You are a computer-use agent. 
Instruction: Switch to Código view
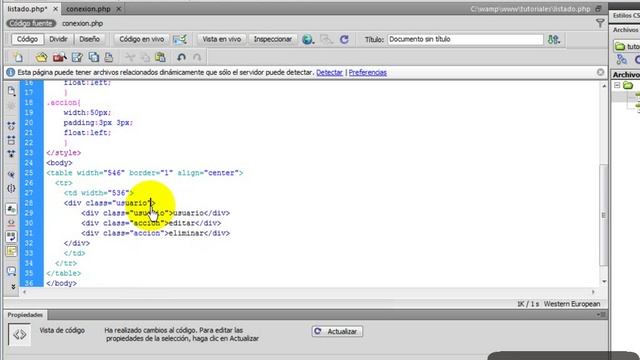pyautogui.click(x=27, y=39)
